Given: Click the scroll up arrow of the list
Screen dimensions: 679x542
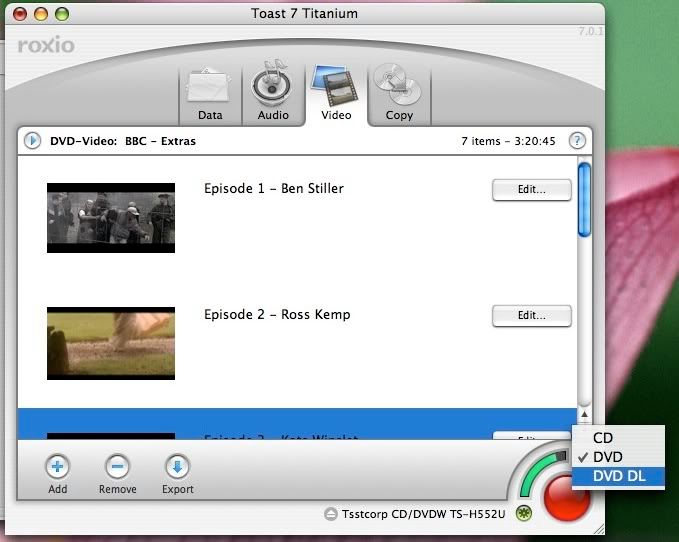Looking at the screenshot, I should tap(584, 415).
